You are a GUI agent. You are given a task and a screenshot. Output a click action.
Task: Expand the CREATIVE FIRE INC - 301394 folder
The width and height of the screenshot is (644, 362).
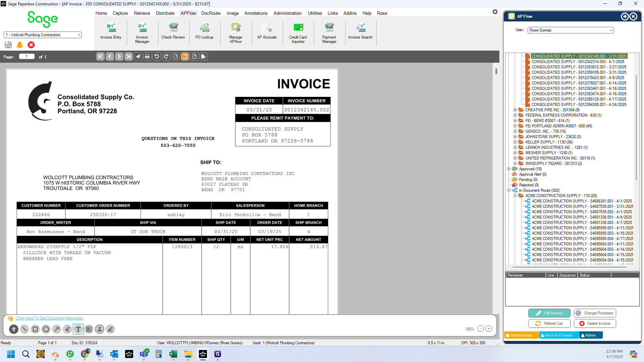[515, 110]
